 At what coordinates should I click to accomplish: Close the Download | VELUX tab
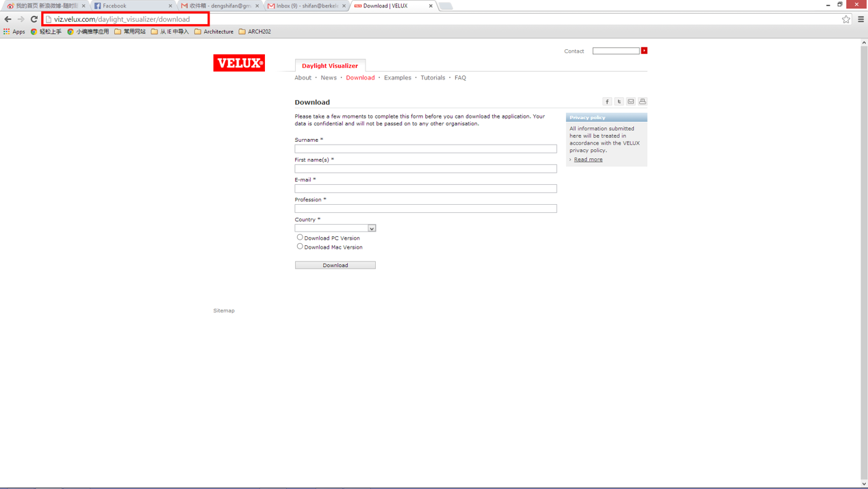431,5
